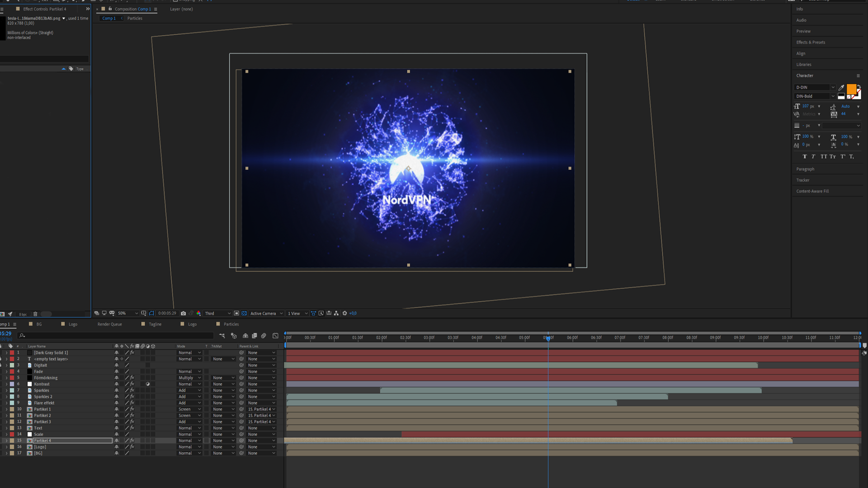The height and width of the screenshot is (488, 868).
Task: Open TrkMat dropdown for Sparkles 2 layer
Action: pyautogui.click(x=224, y=397)
